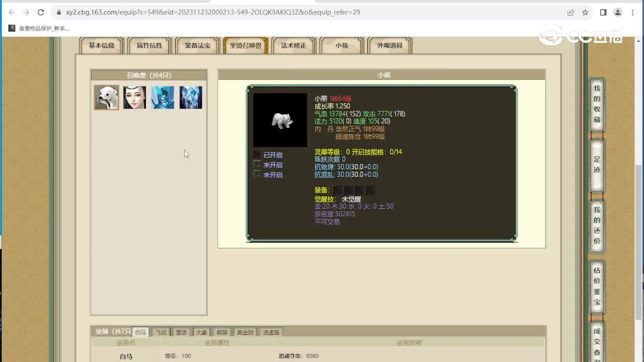View site information lock icon

coord(58,12)
